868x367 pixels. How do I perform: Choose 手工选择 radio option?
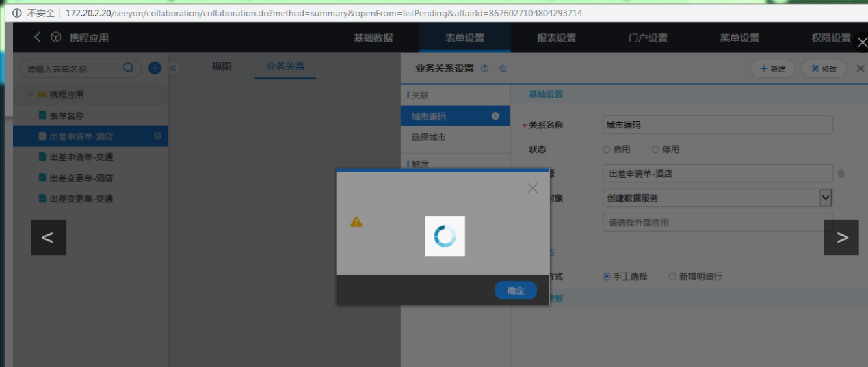pos(606,277)
